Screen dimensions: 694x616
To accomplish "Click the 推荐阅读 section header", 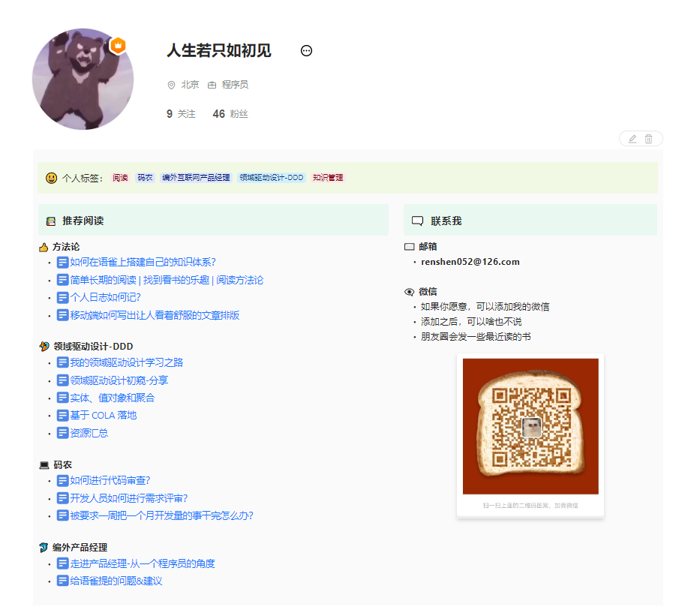I will click(x=213, y=221).
